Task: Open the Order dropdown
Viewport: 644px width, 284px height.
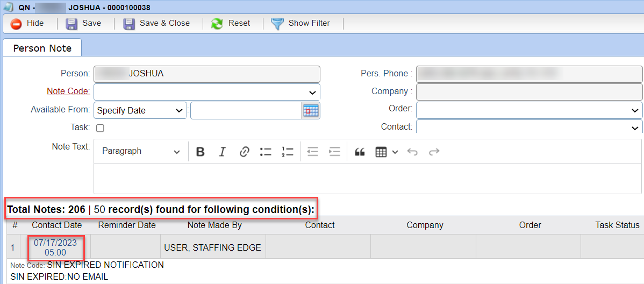Action: pyautogui.click(x=529, y=110)
